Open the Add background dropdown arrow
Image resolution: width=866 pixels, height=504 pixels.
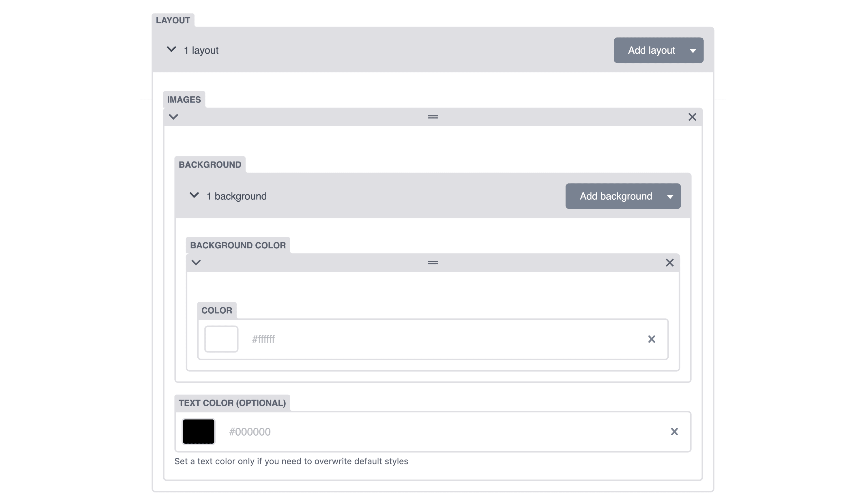(670, 196)
